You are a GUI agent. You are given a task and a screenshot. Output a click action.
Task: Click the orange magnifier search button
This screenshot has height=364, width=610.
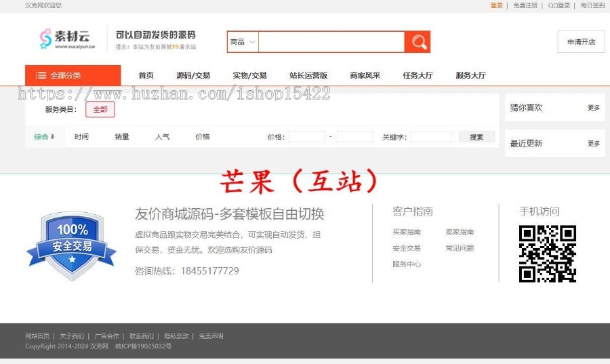click(418, 42)
